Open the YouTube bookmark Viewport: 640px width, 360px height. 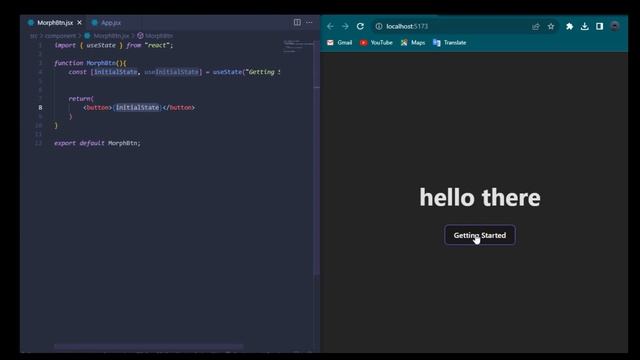[x=376, y=42]
